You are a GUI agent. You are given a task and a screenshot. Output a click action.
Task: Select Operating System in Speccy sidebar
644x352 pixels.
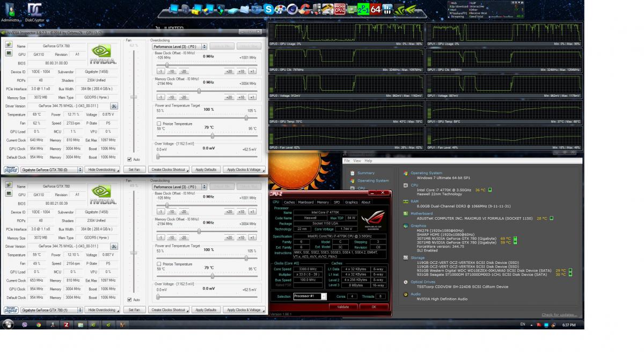(x=372, y=181)
